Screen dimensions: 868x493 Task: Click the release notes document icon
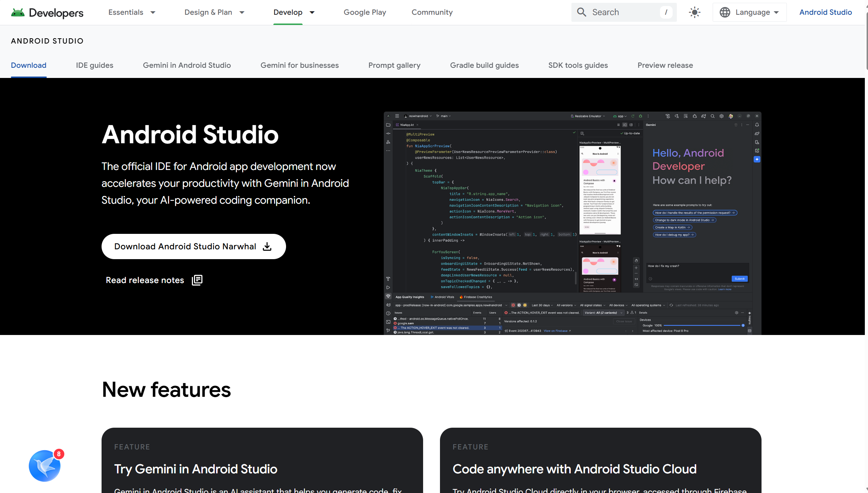click(197, 280)
